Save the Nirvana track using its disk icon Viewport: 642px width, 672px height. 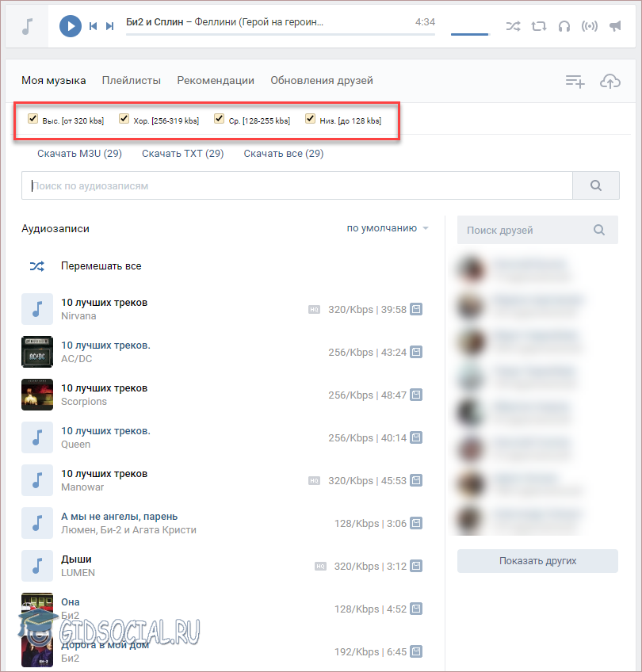pyautogui.click(x=416, y=309)
